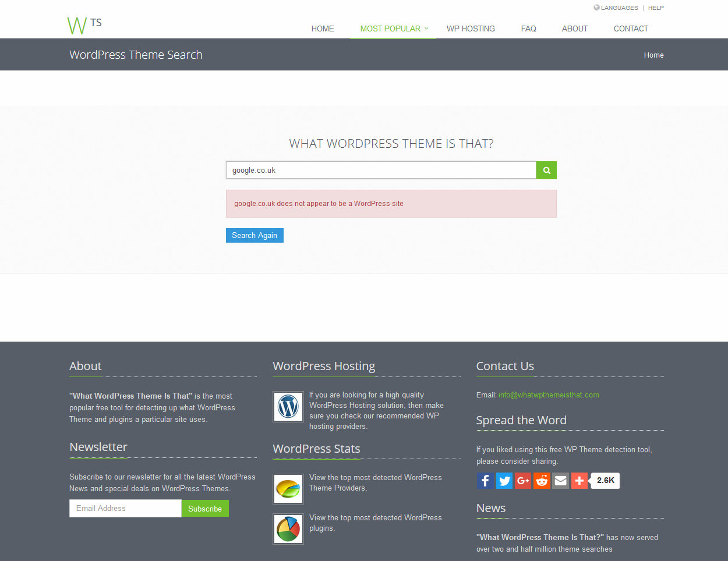Click the WTS site logo
The width and height of the screenshot is (728, 561).
tap(84, 26)
